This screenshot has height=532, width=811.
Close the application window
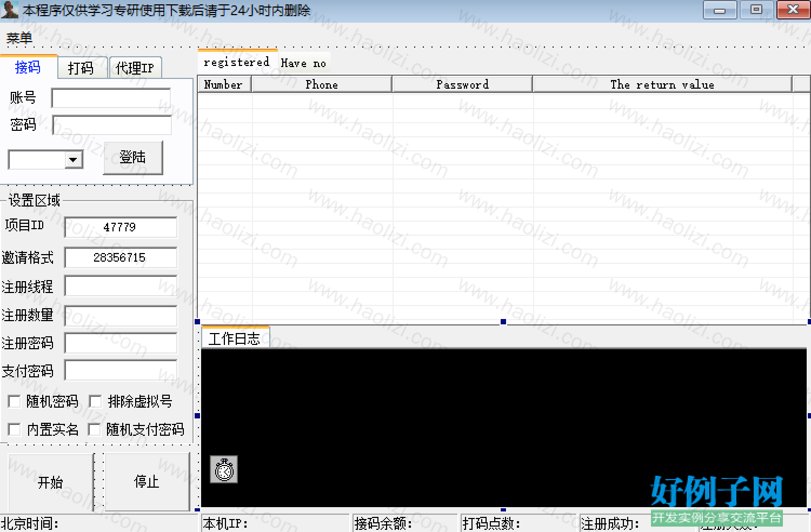(793, 10)
